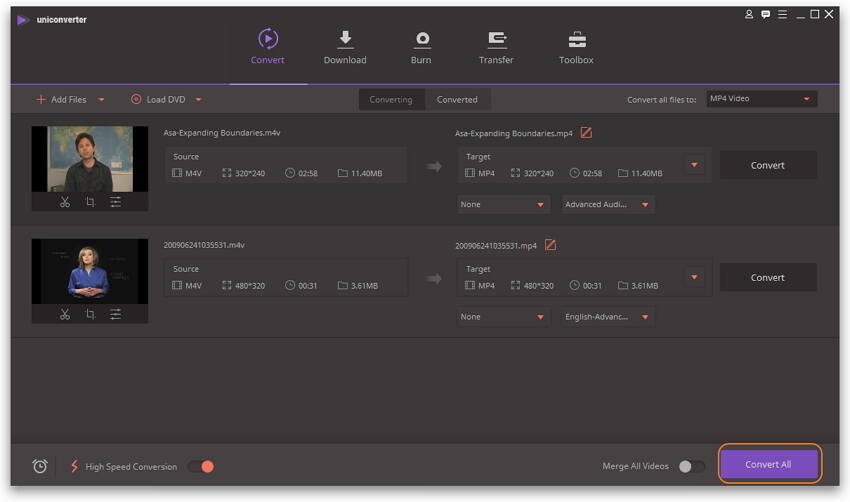
Task: Click the Convert all files to label
Action: [x=661, y=100]
